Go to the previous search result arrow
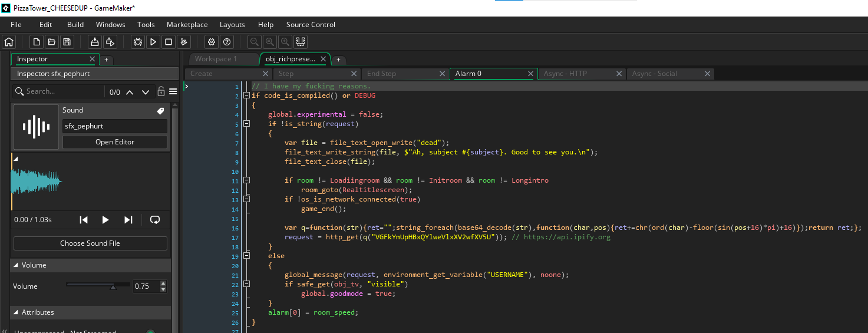This screenshot has width=868, height=333. [x=130, y=92]
